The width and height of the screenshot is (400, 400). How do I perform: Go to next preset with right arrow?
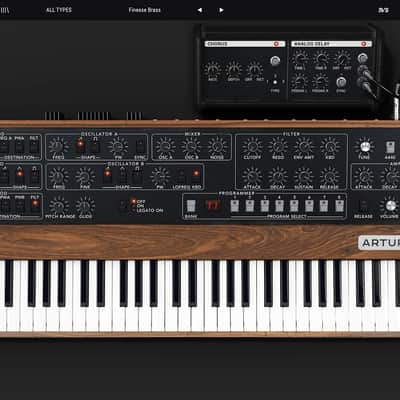(221, 10)
